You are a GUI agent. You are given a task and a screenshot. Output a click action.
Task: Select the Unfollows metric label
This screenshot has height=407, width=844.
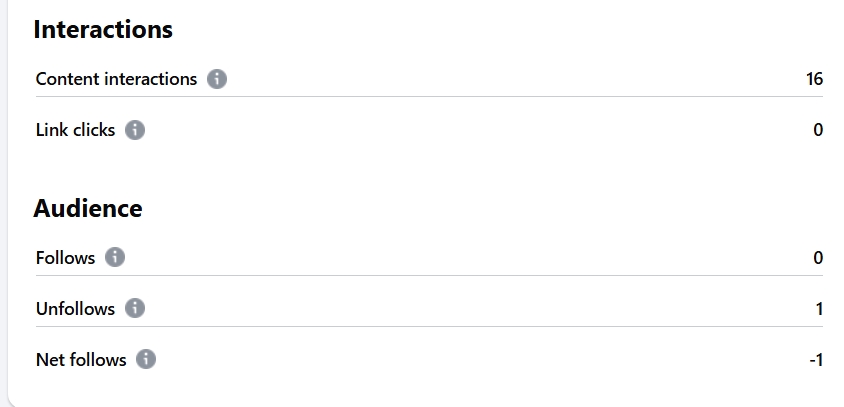pyautogui.click(x=75, y=309)
